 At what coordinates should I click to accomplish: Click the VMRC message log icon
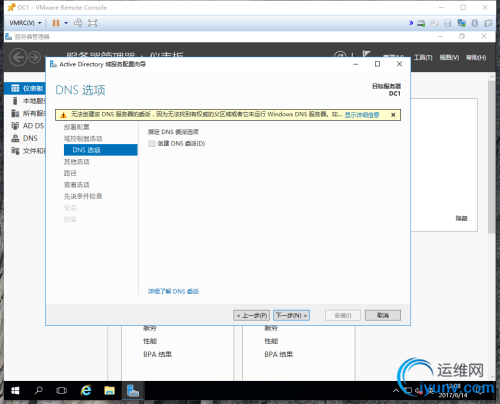(488, 23)
